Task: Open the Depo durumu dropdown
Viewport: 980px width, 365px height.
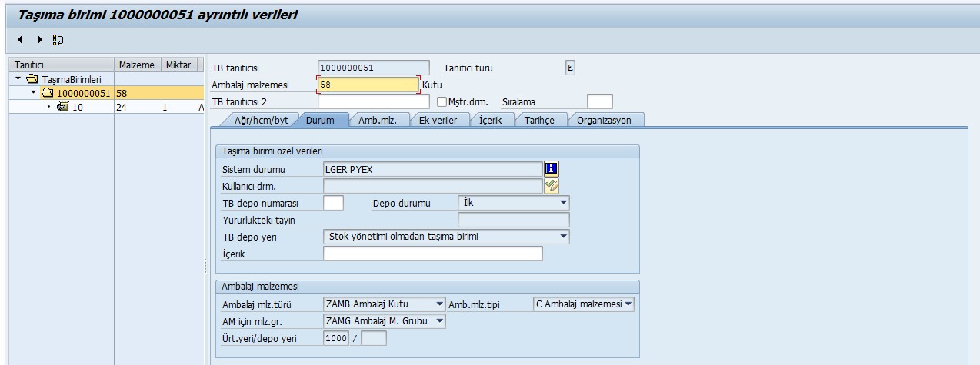Action: pos(564,203)
